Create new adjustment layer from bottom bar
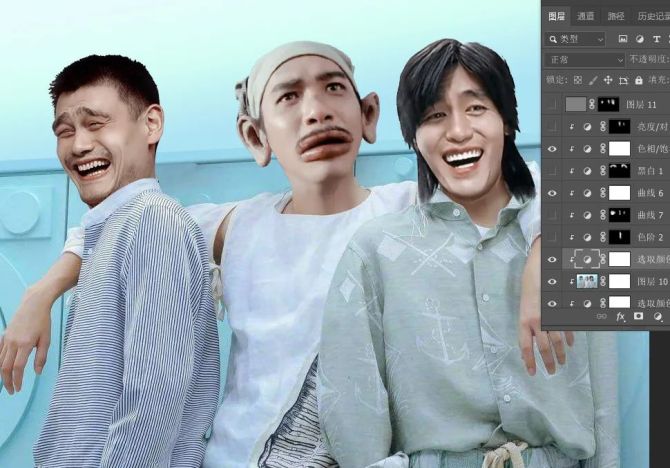The height and width of the screenshot is (468, 670). click(657, 316)
